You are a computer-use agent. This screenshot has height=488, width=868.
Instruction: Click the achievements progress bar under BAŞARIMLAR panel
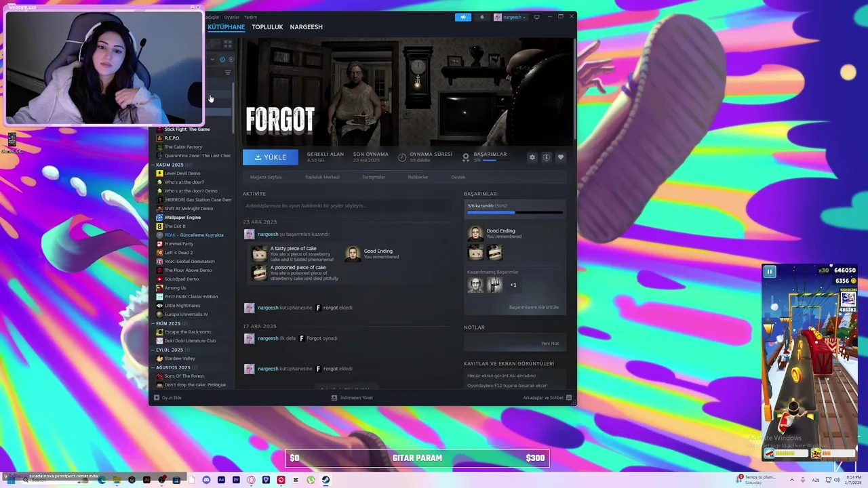(x=515, y=213)
